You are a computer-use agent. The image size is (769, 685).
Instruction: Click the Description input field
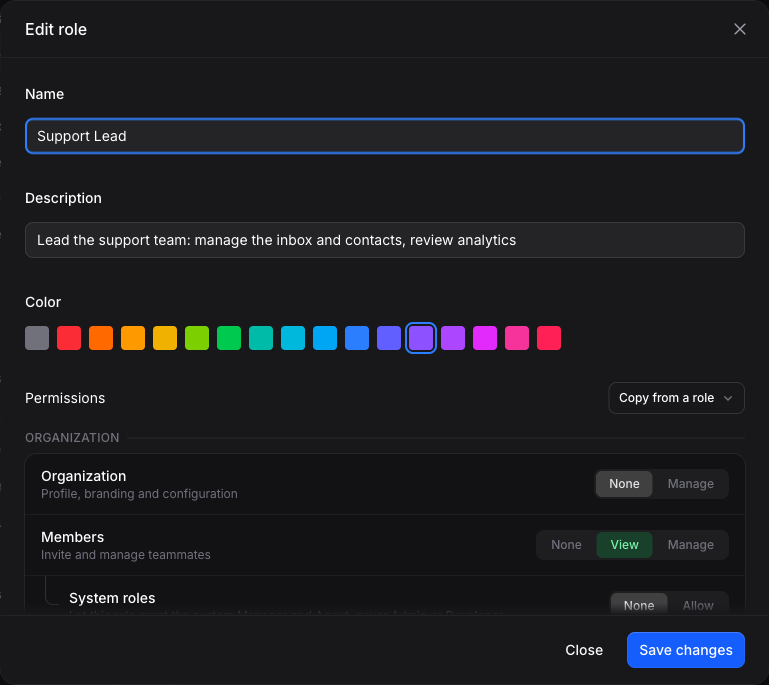click(385, 240)
